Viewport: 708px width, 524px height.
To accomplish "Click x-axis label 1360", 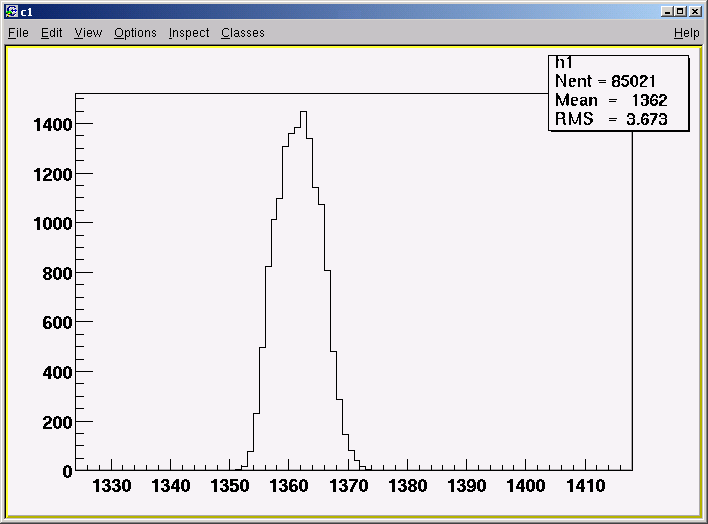I will click(x=289, y=486).
